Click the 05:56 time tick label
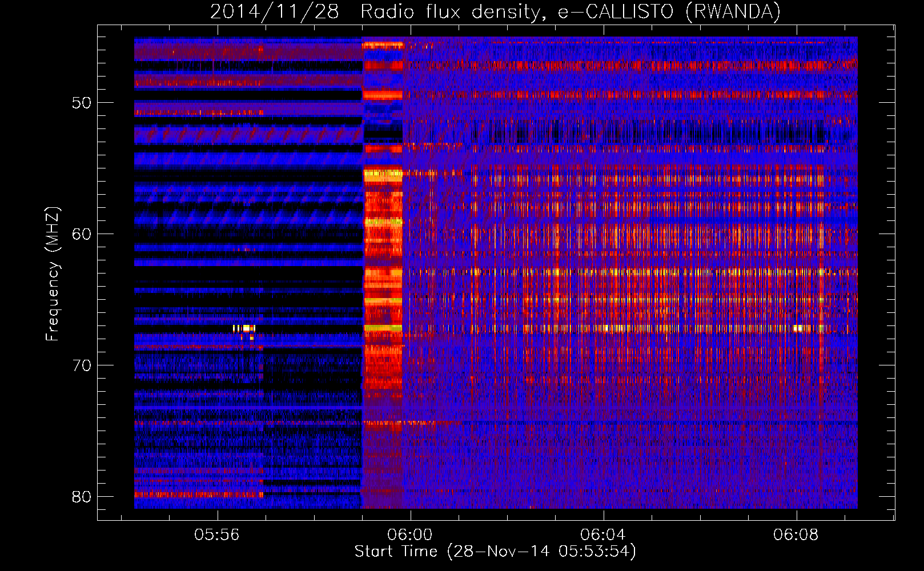Screen dimensions: 924x571 coord(217,535)
